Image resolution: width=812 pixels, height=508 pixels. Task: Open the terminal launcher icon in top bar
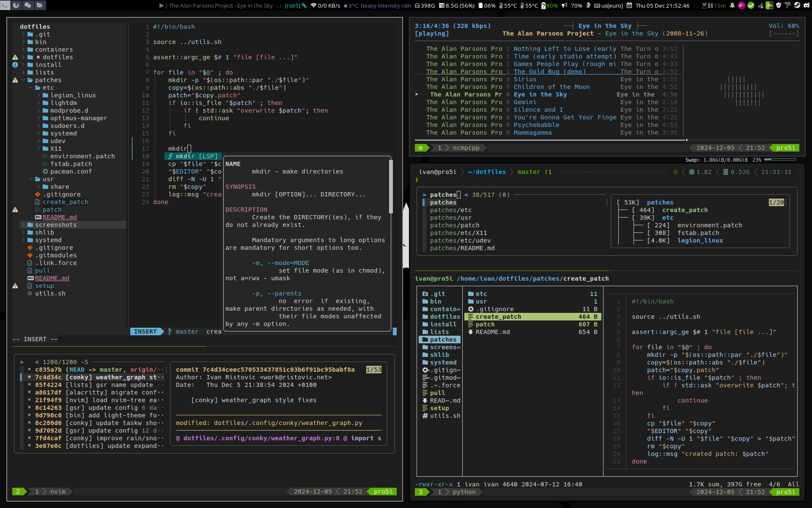(x=5, y=5)
